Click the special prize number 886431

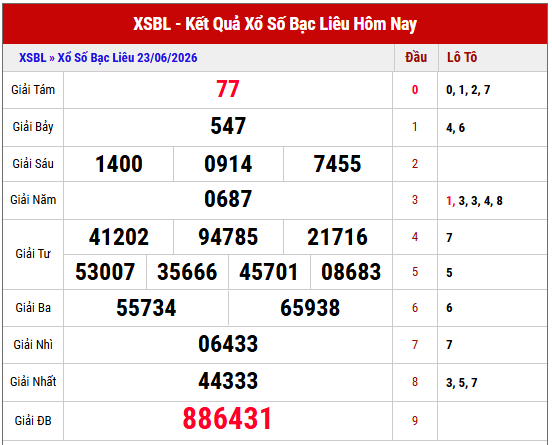click(x=227, y=419)
